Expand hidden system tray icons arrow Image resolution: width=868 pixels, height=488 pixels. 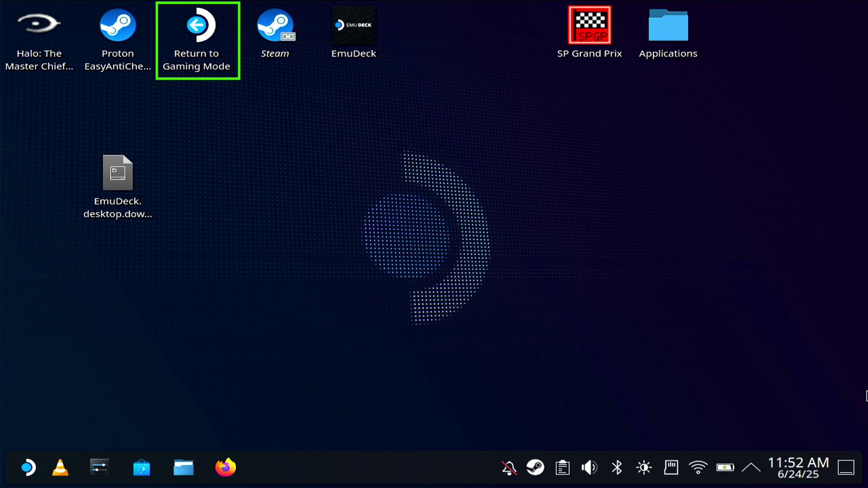click(751, 467)
